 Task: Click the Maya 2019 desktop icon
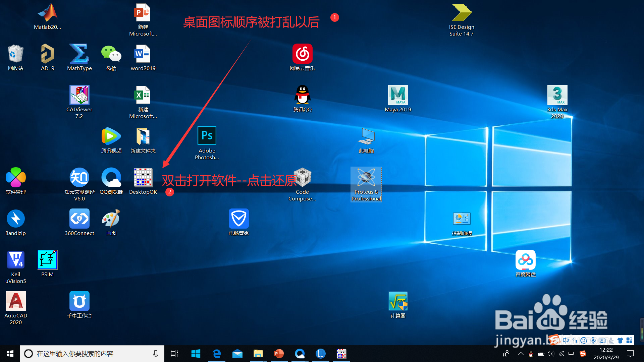click(x=398, y=95)
